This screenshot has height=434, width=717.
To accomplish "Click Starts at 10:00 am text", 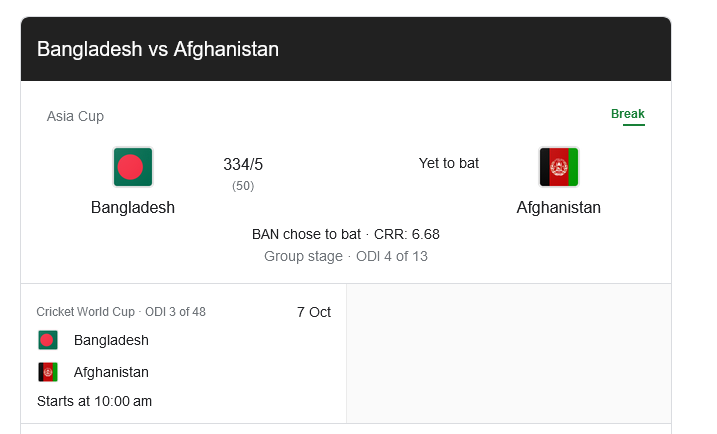I will click(x=94, y=401).
